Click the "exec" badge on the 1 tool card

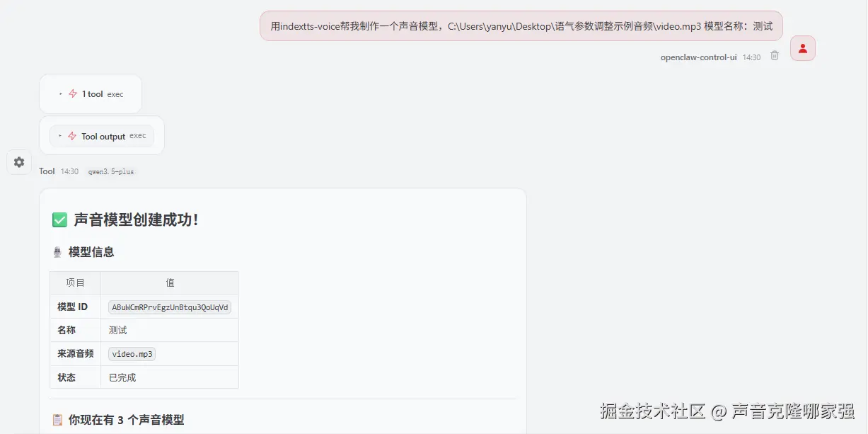pos(115,93)
